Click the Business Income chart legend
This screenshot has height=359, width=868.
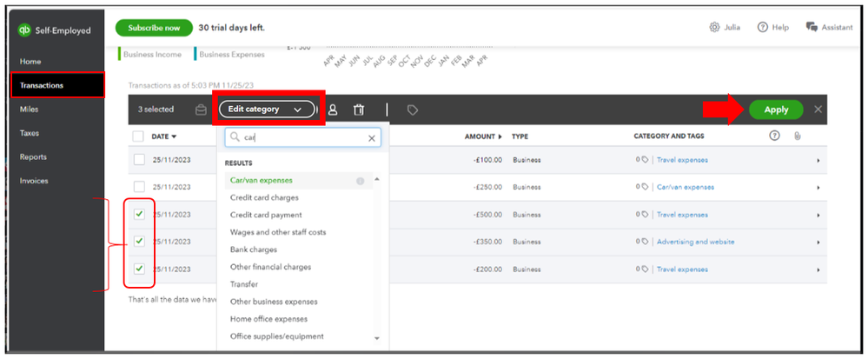[x=150, y=54]
